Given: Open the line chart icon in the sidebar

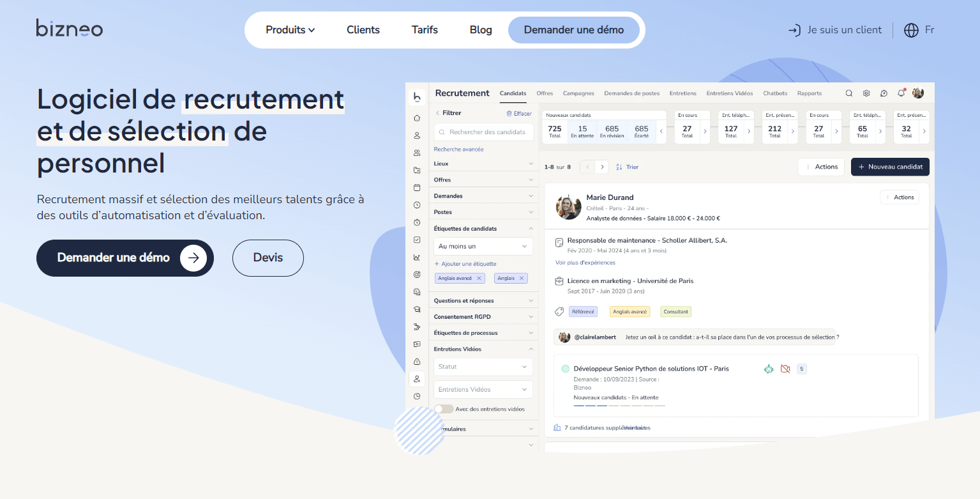Looking at the screenshot, I should pyautogui.click(x=417, y=257).
